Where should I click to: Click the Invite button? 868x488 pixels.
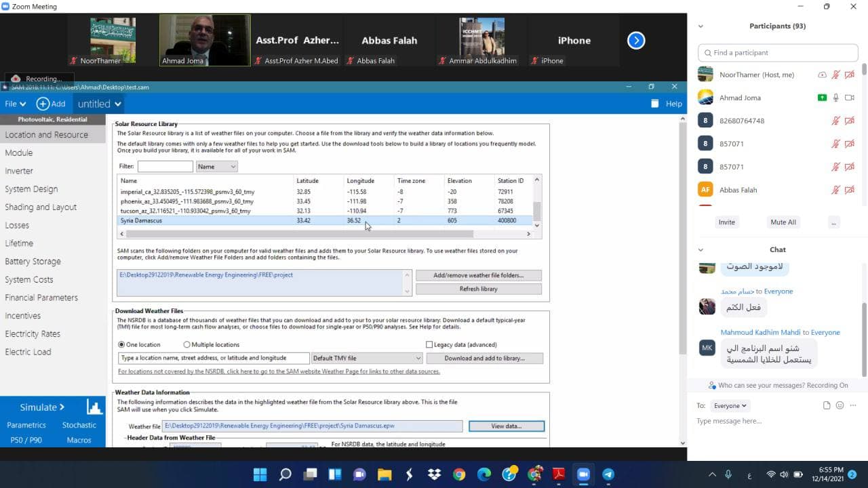point(726,222)
